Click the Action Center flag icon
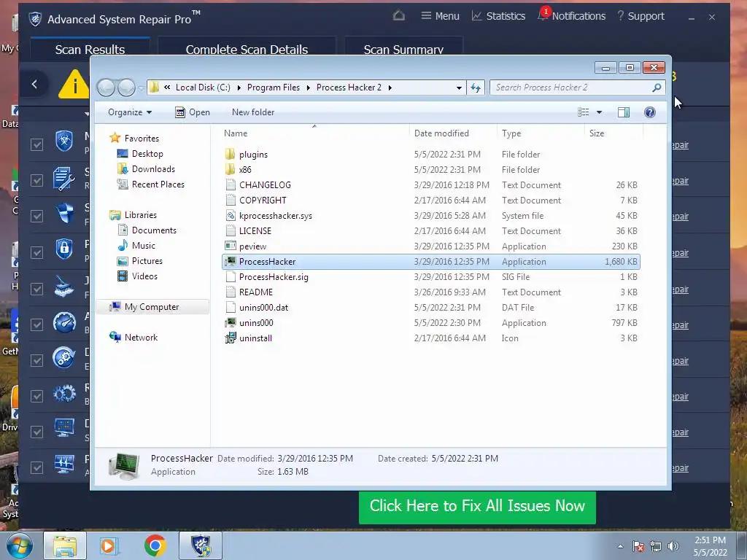This screenshot has height=560, width=747. click(638, 546)
